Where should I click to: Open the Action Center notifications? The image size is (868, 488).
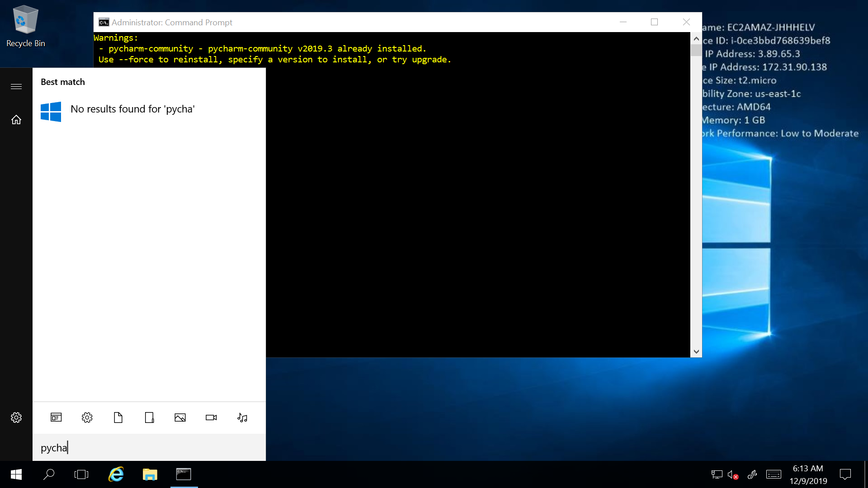pyautogui.click(x=845, y=474)
